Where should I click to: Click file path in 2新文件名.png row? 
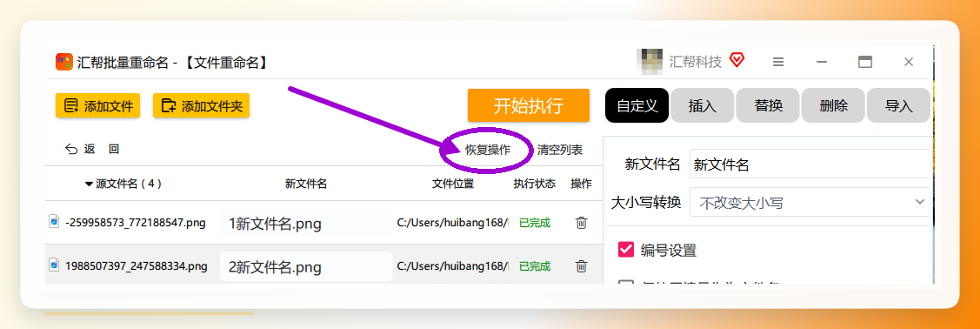[x=453, y=265]
